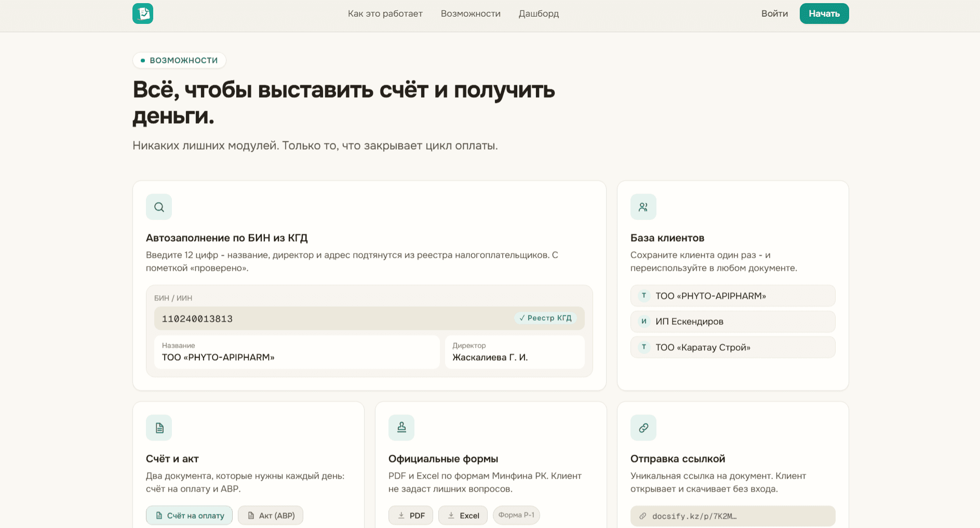Select the 'Акт (АВР)' tab chip
Viewport: 980px width, 528px height.
(x=271, y=516)
